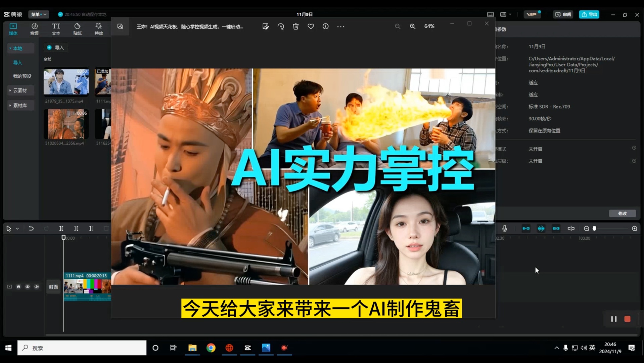Open the 特效 effects tab
This screenshot has width=644, height=363.
point(99,29)
